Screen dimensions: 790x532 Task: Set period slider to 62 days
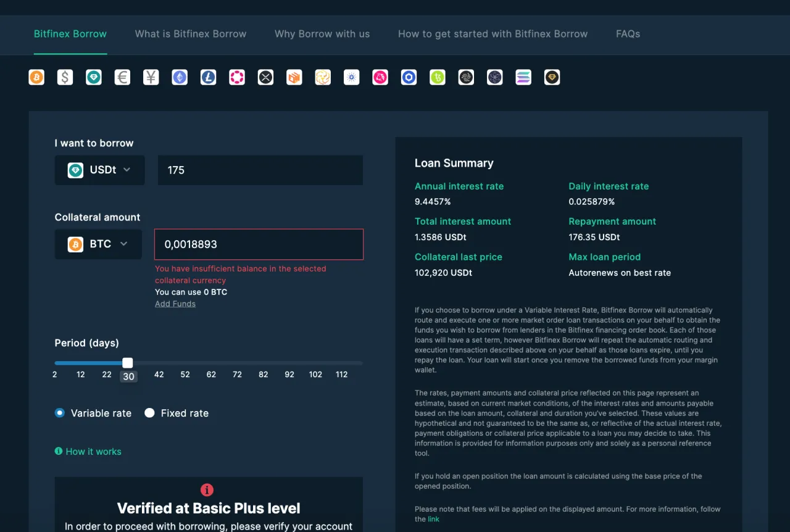pos(211,374)
